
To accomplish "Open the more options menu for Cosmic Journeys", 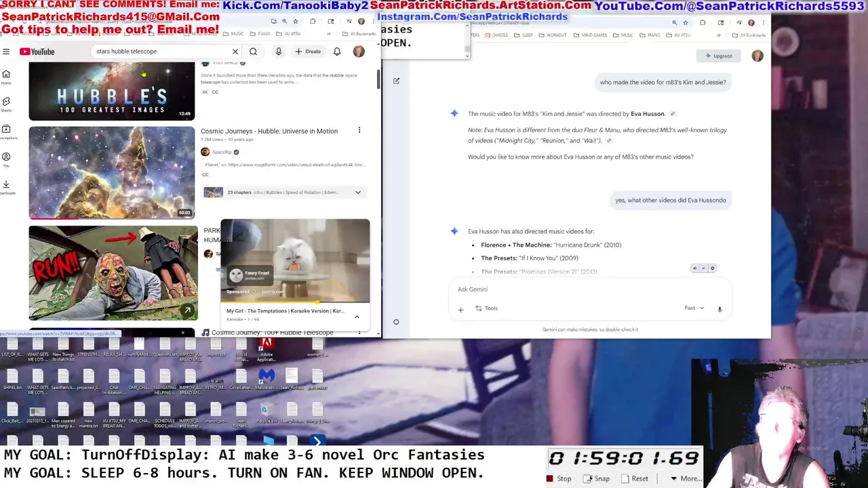I will tap(359, 130).
